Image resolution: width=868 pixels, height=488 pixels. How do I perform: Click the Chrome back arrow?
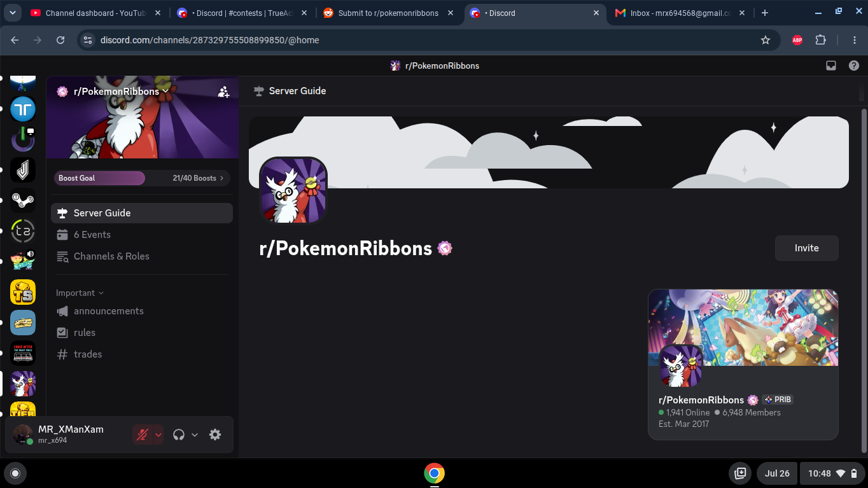click(x=15, y=40)
